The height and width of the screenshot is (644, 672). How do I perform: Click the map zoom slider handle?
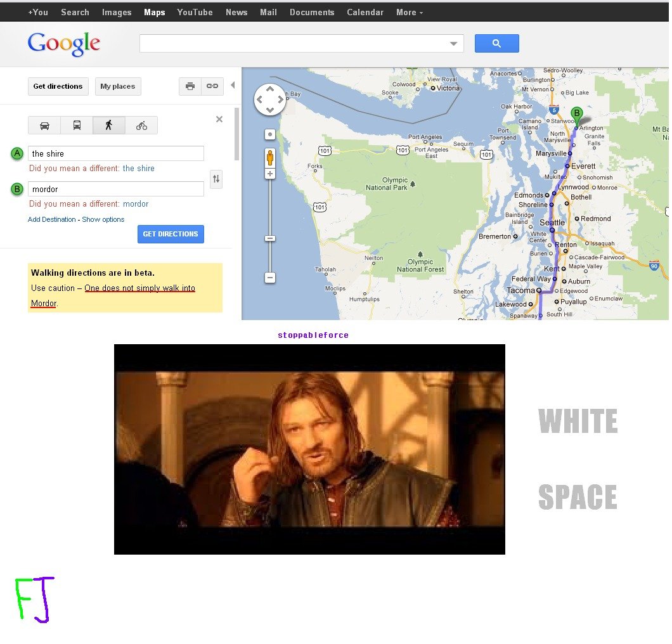tap(270, 238)
